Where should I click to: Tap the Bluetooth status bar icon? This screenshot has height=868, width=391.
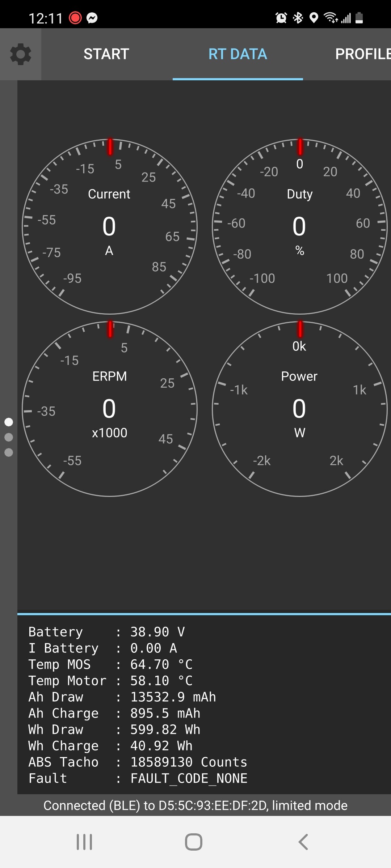[298, 18]
